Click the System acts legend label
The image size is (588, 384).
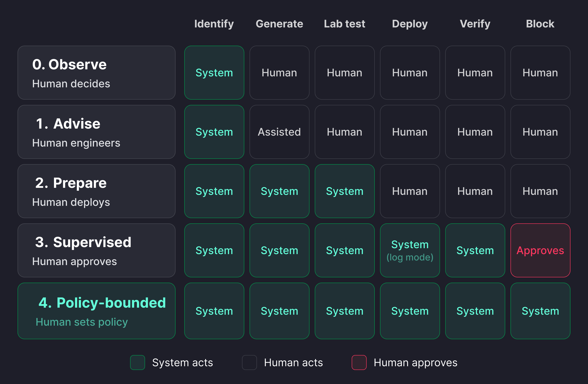coord(183,362)
